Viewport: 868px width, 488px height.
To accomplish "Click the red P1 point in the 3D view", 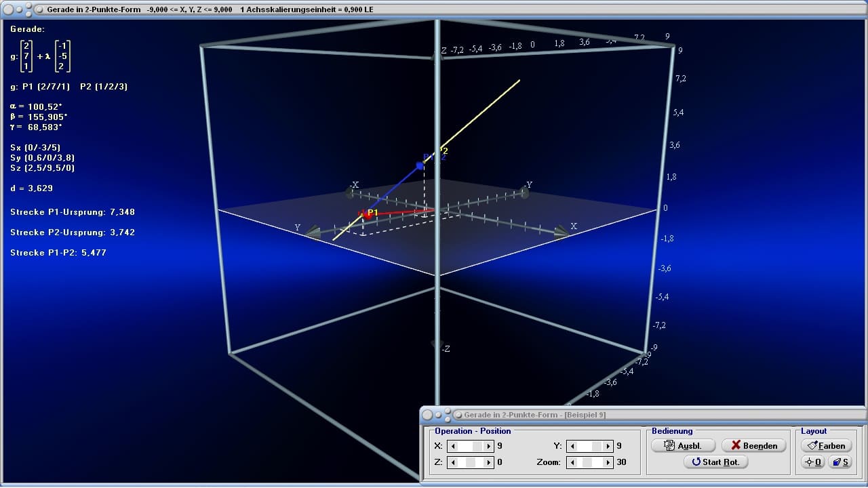I will tap(368, 214).
